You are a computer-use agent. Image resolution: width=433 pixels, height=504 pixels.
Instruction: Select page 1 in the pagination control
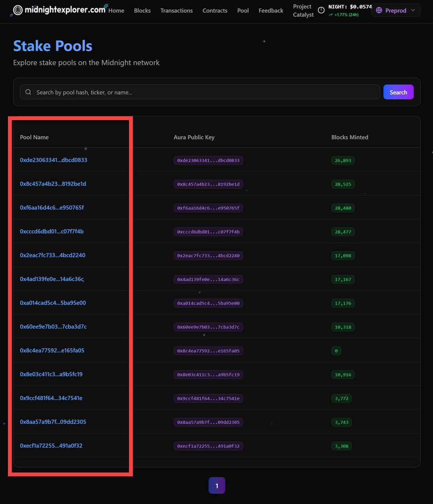pyautogui.click(x=216, y=485)
